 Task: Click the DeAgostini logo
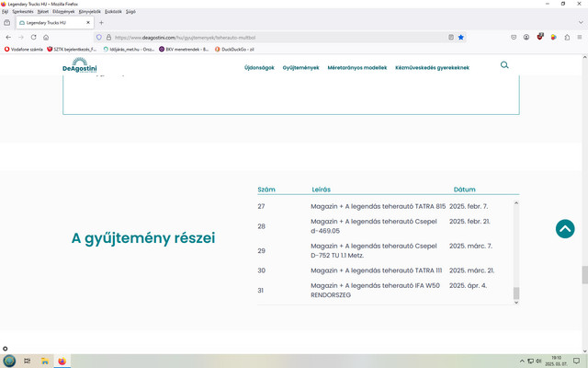point(80,65)
